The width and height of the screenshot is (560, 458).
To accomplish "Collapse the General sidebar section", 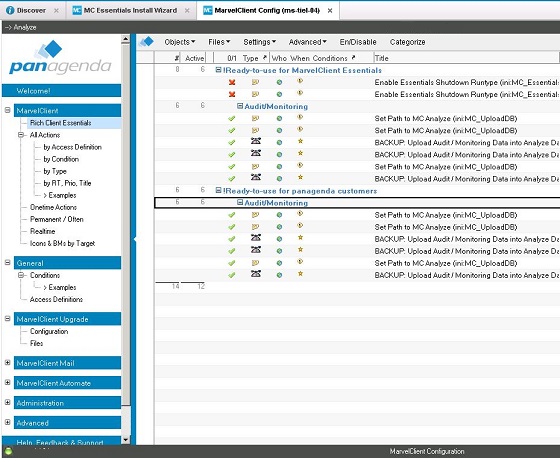I will 8,262.
